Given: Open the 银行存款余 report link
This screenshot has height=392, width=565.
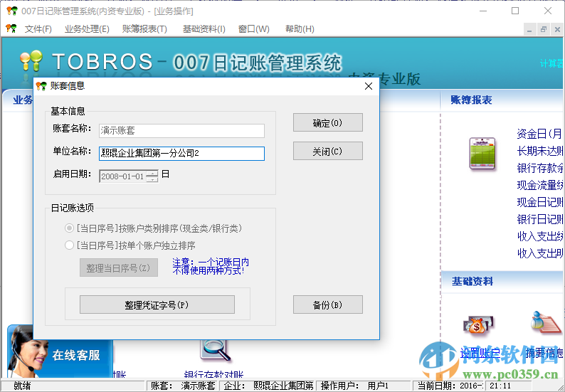Looking at the screenshot, I should point(539,168).
